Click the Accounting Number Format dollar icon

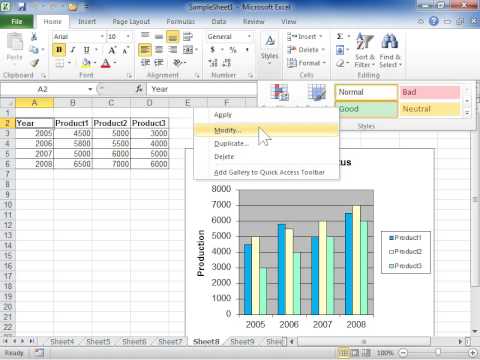(x=212, y=50)
